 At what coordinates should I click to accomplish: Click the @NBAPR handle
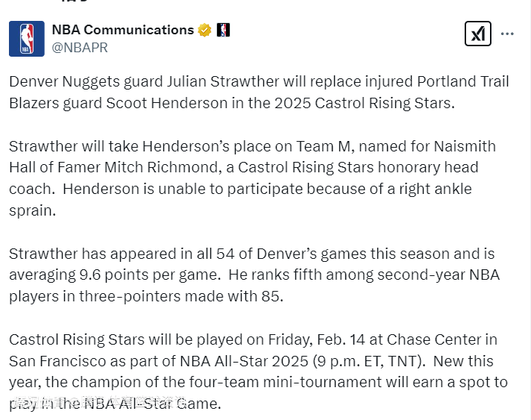[80, 48]
